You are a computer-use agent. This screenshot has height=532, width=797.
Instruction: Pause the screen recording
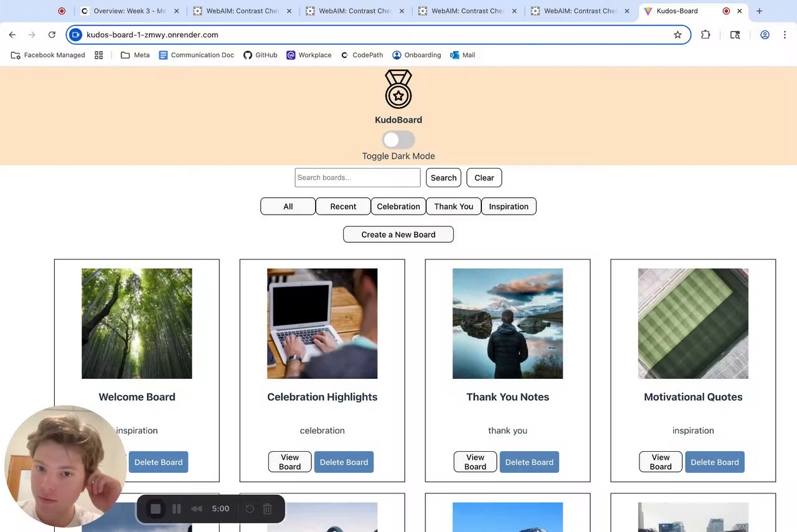pos(177,509)
